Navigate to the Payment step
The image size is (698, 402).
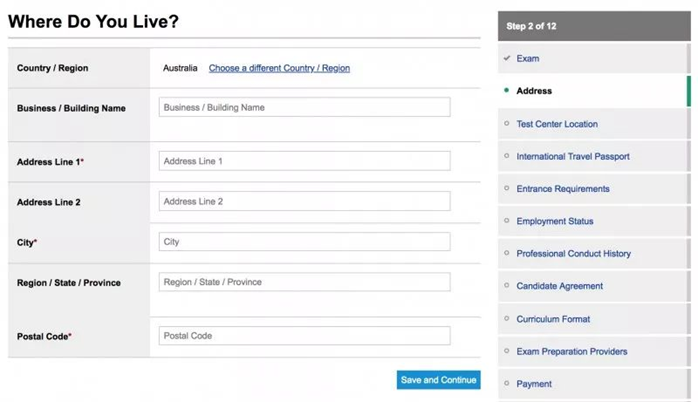point(534,384)
